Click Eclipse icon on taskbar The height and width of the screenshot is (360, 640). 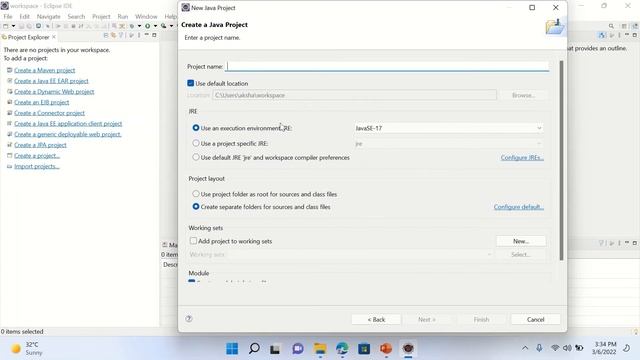[408, 349]
